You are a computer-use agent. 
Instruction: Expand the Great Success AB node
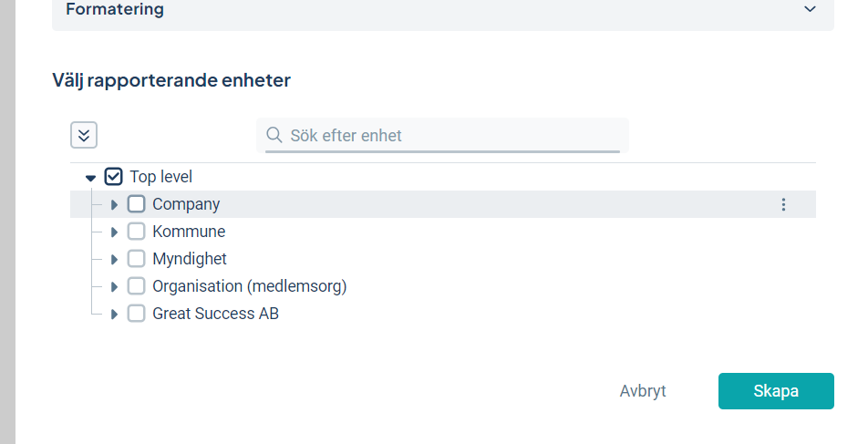(x=114, y=314)
